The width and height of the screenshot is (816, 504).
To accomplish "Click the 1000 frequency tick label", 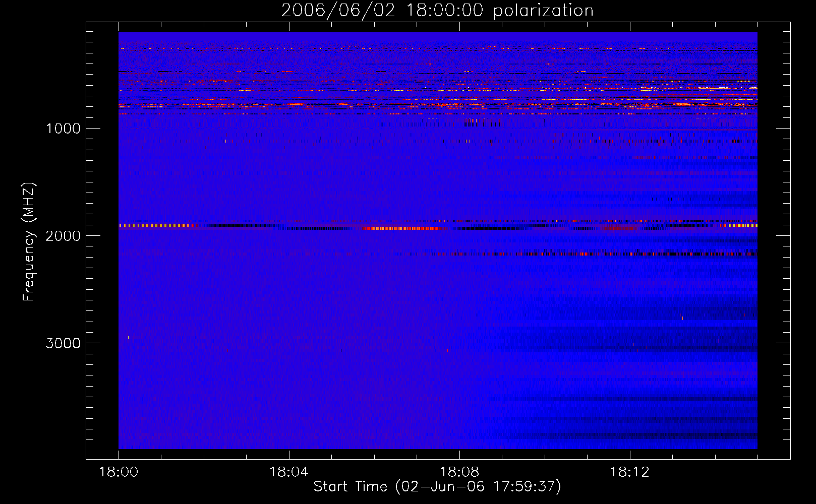I will 63,129.
